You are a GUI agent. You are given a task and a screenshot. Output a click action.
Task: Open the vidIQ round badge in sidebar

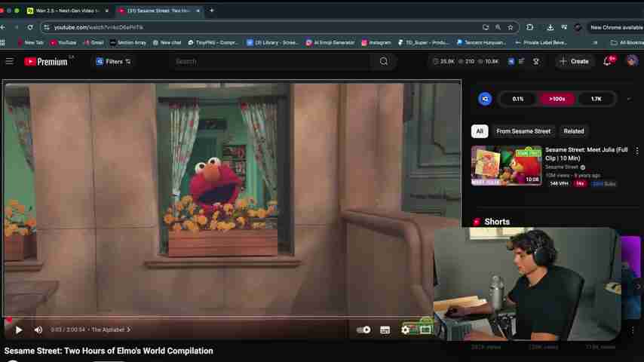click(485, 99)
